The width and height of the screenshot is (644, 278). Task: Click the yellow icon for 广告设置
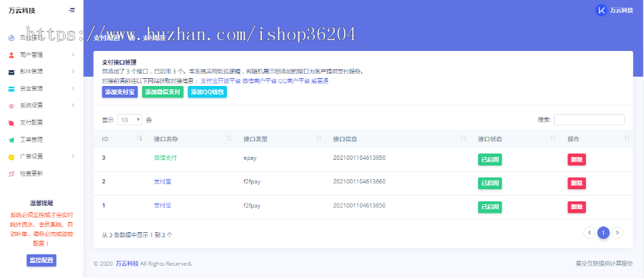click(11, 157)
